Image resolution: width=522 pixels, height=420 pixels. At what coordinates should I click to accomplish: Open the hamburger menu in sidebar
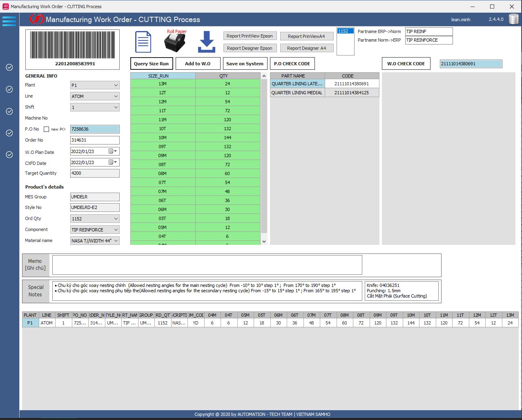(9, 21)
